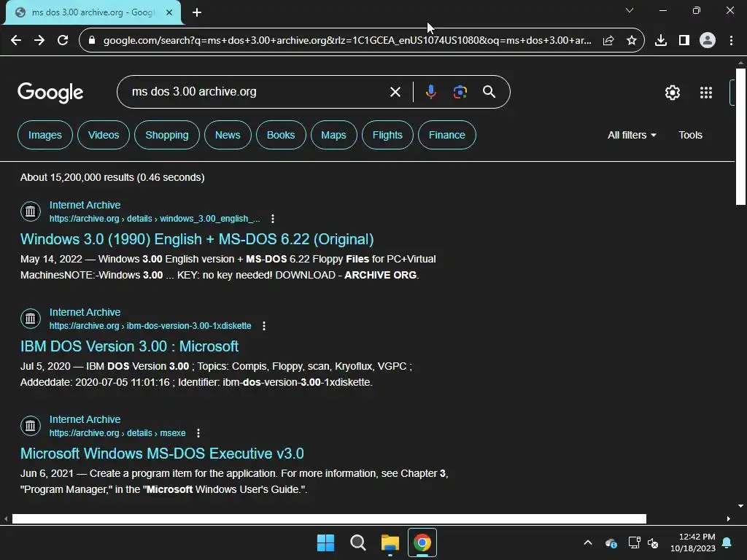Click the archive.org › details › windows_3.00_english URL
This screenshot has width=747, height=560.
point(155,219)
